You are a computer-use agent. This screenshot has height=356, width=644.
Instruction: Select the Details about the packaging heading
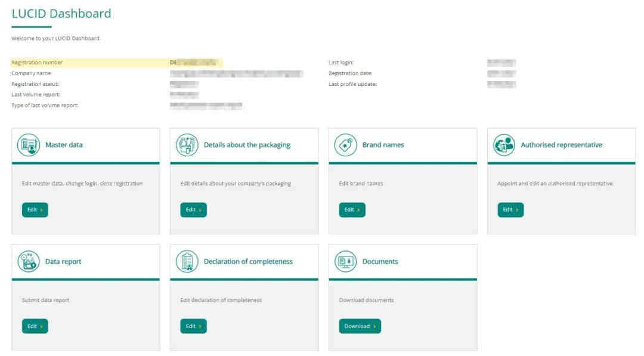click(247, 145)
